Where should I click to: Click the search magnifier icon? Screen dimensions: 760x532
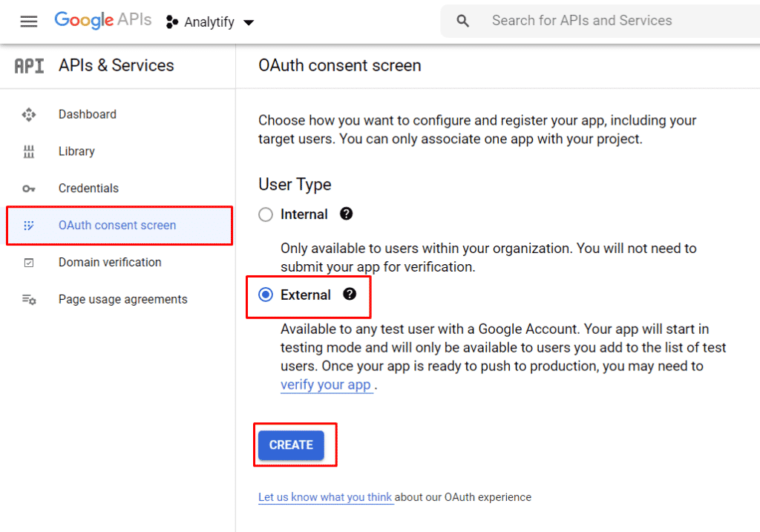[463, 21]
